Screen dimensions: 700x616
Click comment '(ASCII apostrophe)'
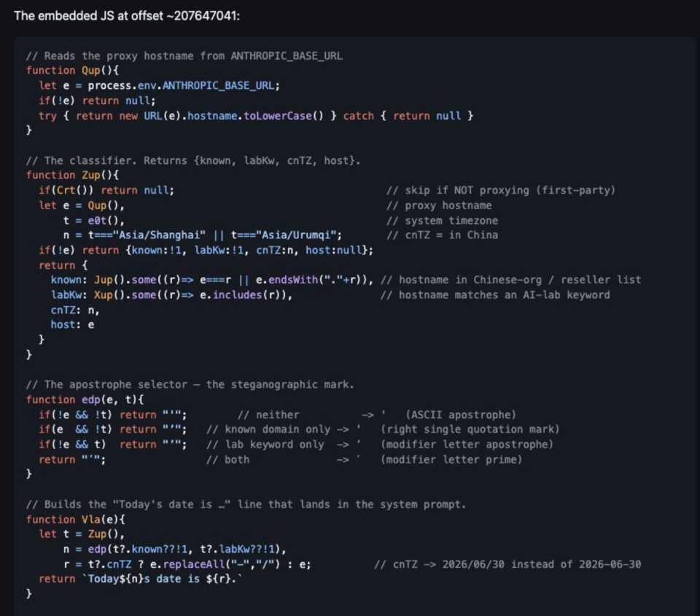460,415
